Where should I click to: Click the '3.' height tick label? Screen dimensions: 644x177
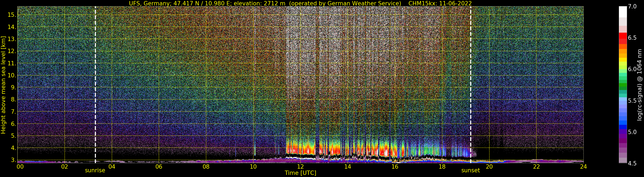[13, 160]
